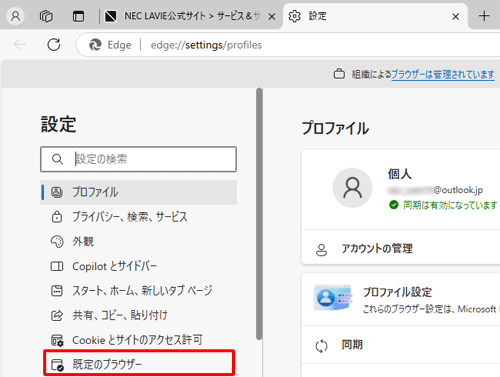The width and height of the screenshot is (500, 377).
Task: Focus the edge://settings/profiles address field
Action: 206,45
